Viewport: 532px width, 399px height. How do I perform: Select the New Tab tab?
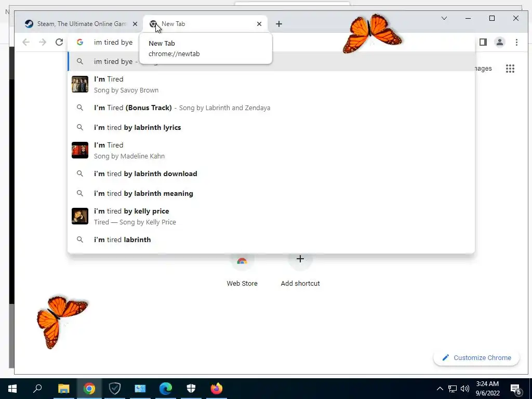pyautogui.click(x=205, y=24)
